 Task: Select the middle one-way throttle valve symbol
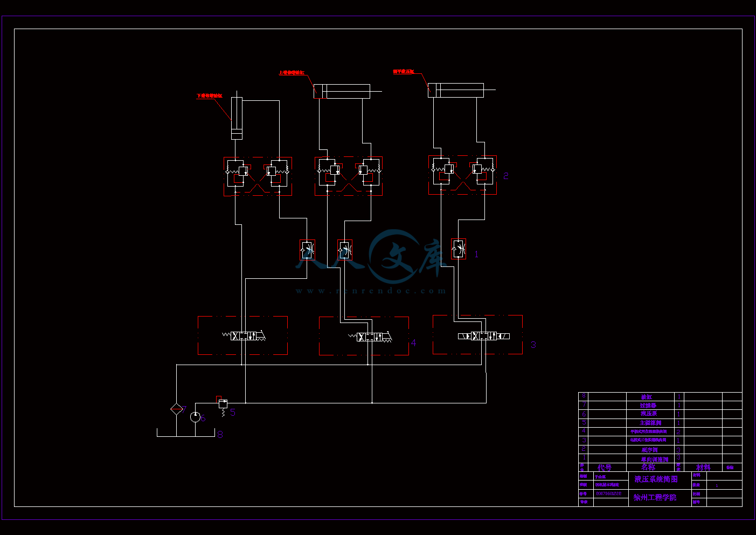[x=345, y=250]
